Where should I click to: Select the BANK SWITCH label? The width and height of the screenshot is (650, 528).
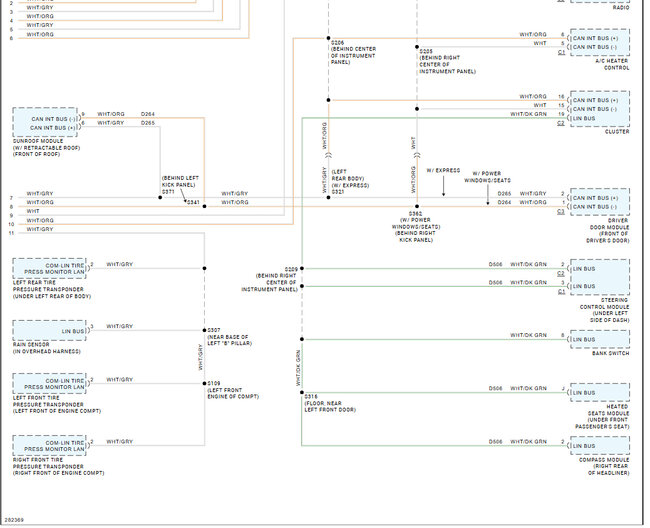pos(611,353)
